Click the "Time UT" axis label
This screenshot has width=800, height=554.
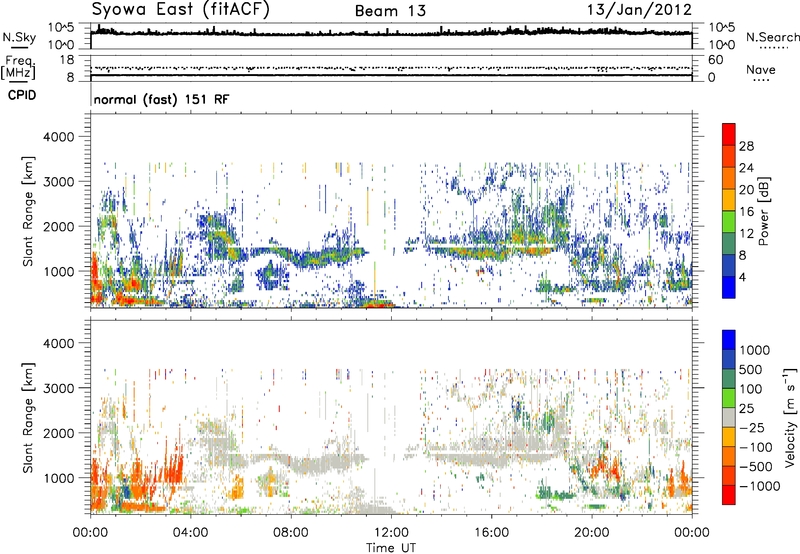[391, 547]
